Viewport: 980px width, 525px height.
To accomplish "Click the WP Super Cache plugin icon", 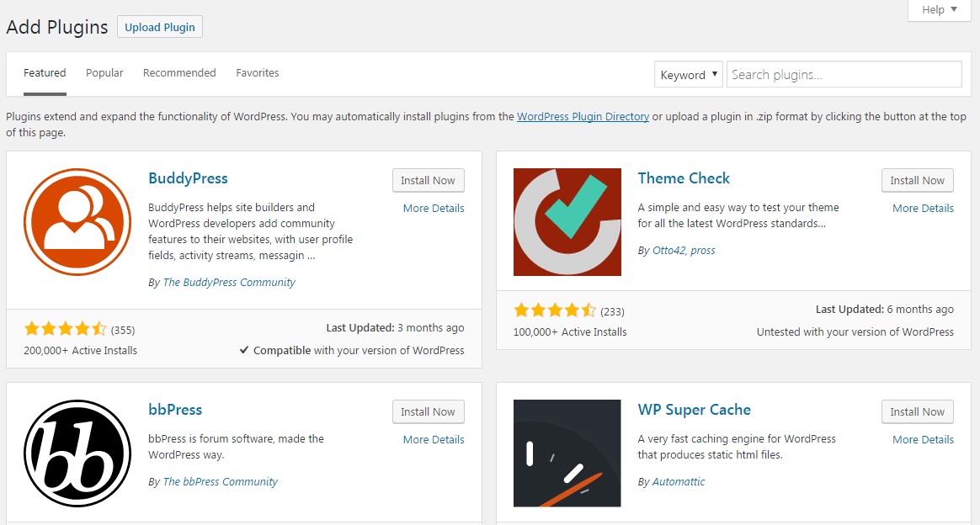I will pyautogui.click(x=567, y=453).
